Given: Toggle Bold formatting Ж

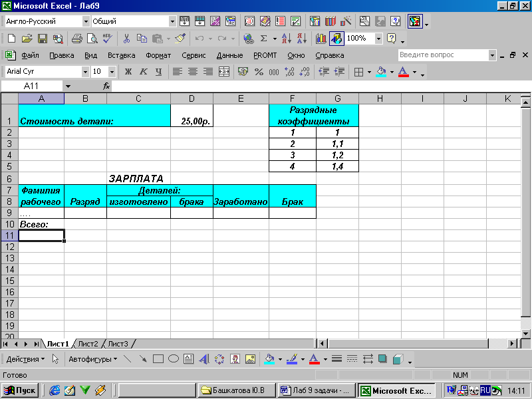Looking at the screenshot, I should pyautogui.click(x=128, y=72).
